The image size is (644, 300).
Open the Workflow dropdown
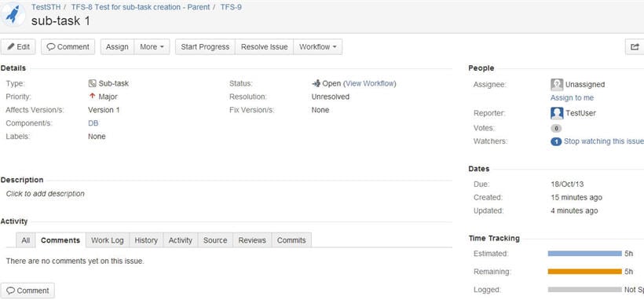click(318, 47)
